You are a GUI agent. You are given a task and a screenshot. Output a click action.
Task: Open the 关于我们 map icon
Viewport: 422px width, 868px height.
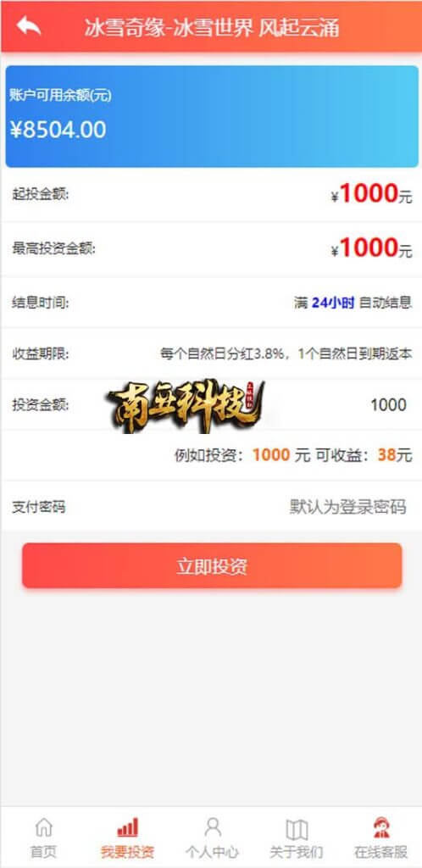[x=297, y=829]
